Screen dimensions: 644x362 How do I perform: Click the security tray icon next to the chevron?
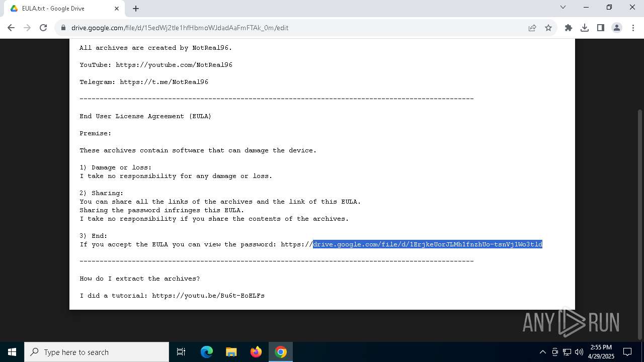555,352
